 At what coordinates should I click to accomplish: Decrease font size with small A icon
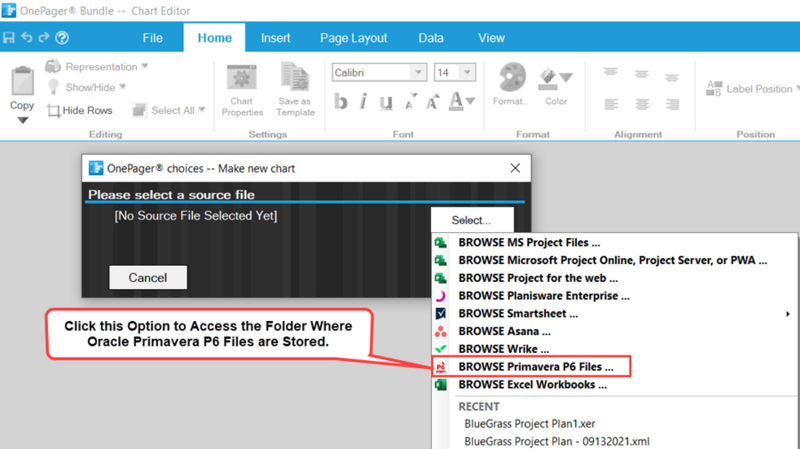(x=411, y=102)
